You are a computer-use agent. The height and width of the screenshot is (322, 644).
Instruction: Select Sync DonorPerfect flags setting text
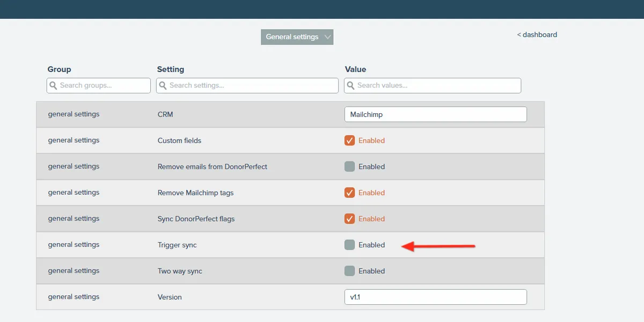pos(196,218)
